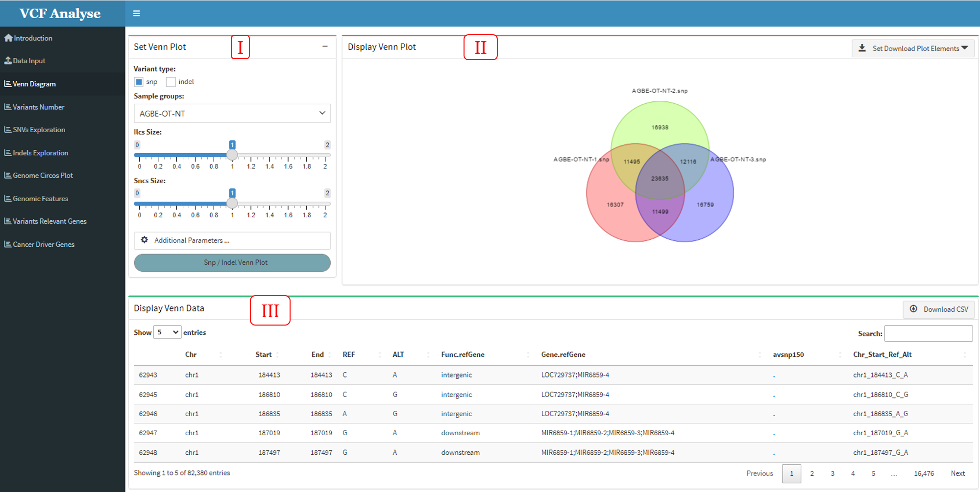980x492 pixels.
Task: Click the chart icon beside Variants Number
Action: point(8,107)
